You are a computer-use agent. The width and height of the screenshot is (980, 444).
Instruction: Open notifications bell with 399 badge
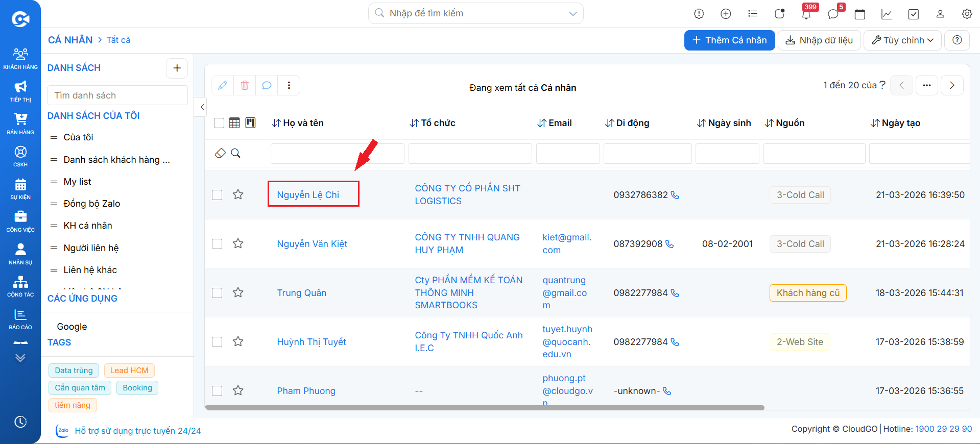coord(806,14)
